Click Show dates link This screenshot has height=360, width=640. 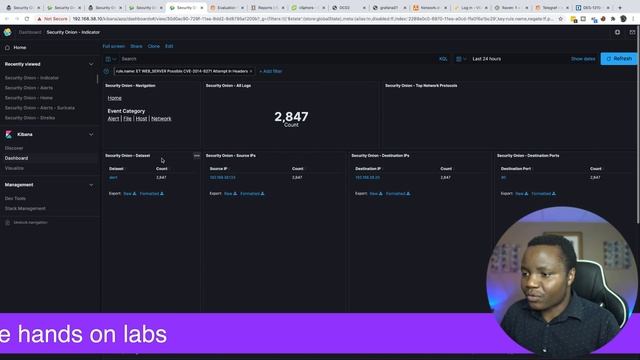(583, 59)
